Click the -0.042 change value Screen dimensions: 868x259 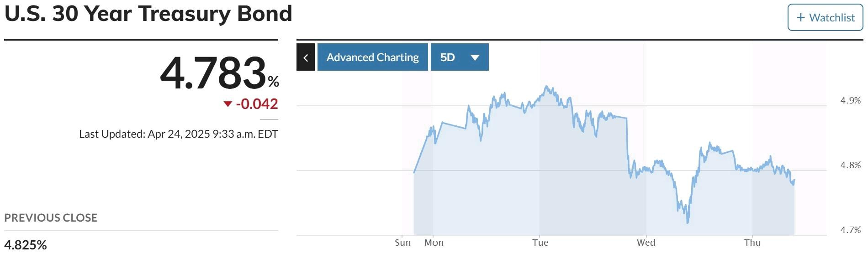(257, 104)
